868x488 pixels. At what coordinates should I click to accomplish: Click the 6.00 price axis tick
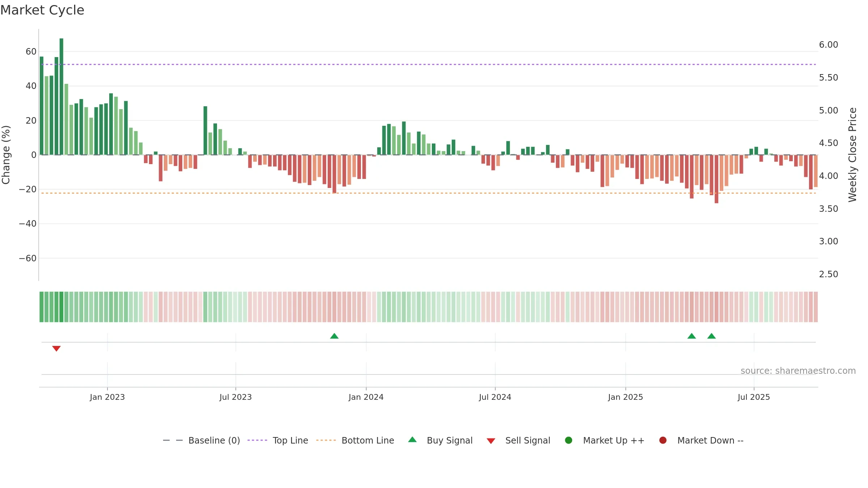pyautogui.click(x=829, y=45)
